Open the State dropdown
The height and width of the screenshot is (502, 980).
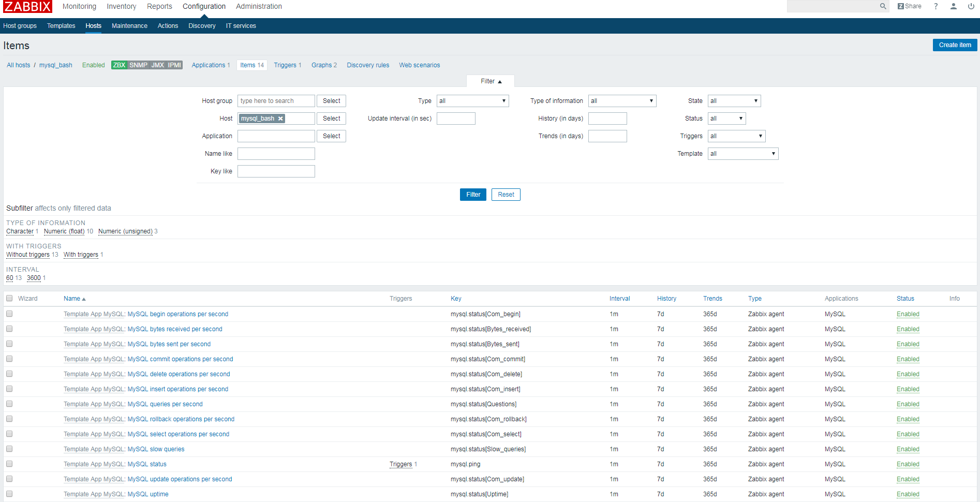[x=734, y=101]
